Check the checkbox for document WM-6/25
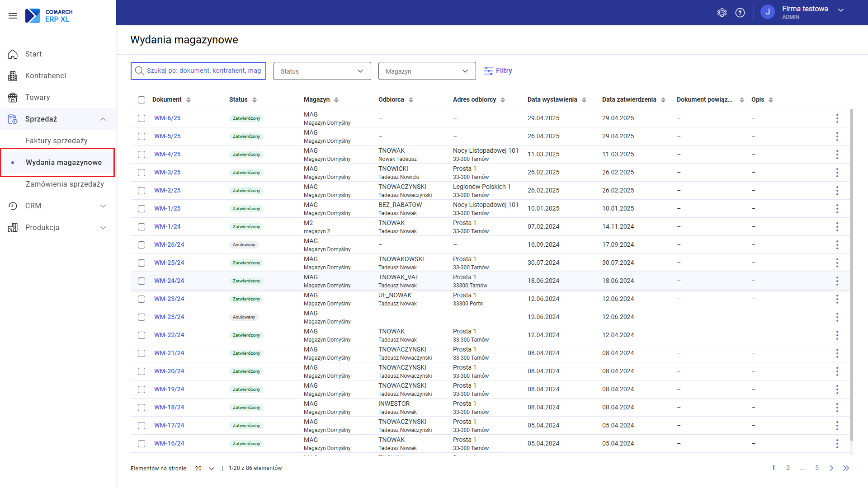Image resolution: width=868 pixels, height=488 pixels. 142,118
